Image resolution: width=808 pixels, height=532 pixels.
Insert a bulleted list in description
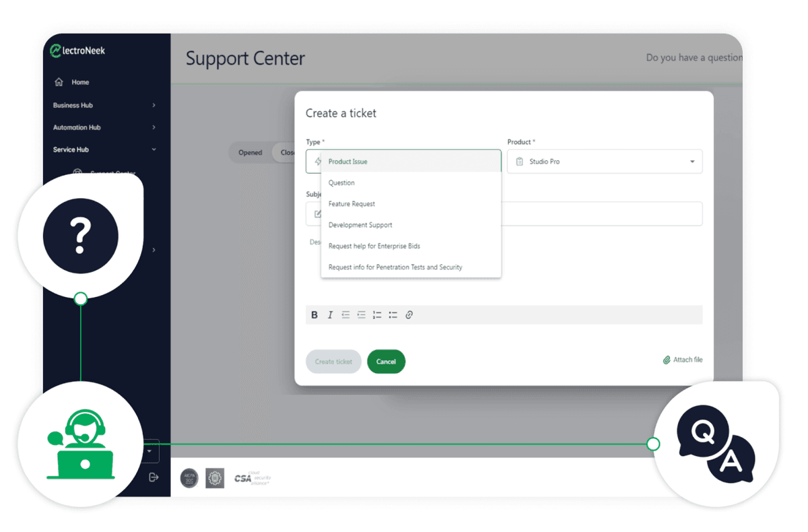(393, 314)
